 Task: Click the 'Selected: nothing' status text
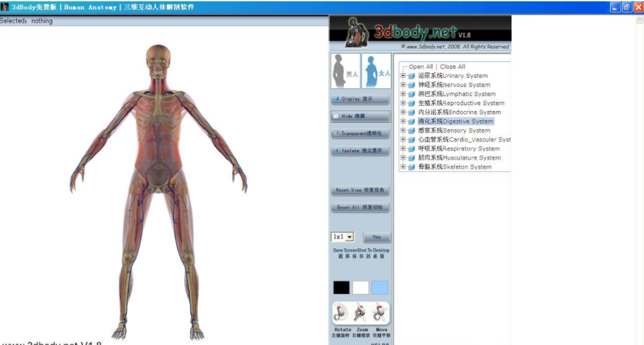26,21
